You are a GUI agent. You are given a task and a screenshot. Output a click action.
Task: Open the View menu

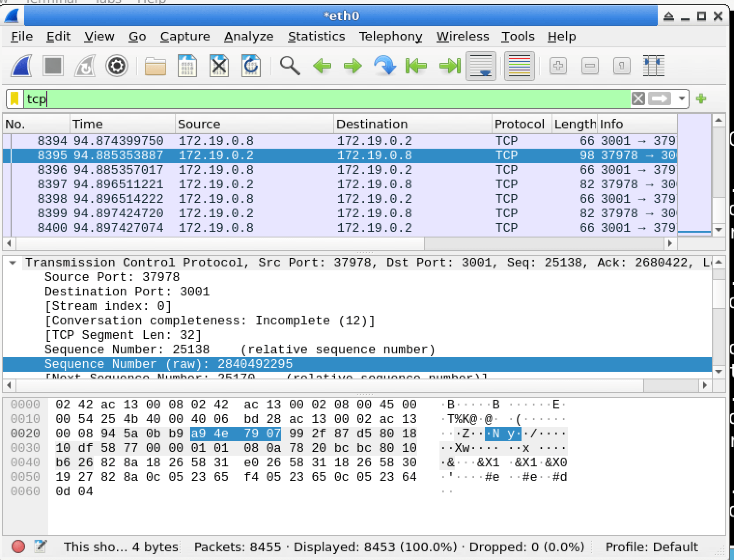click(x=99, y=37)
